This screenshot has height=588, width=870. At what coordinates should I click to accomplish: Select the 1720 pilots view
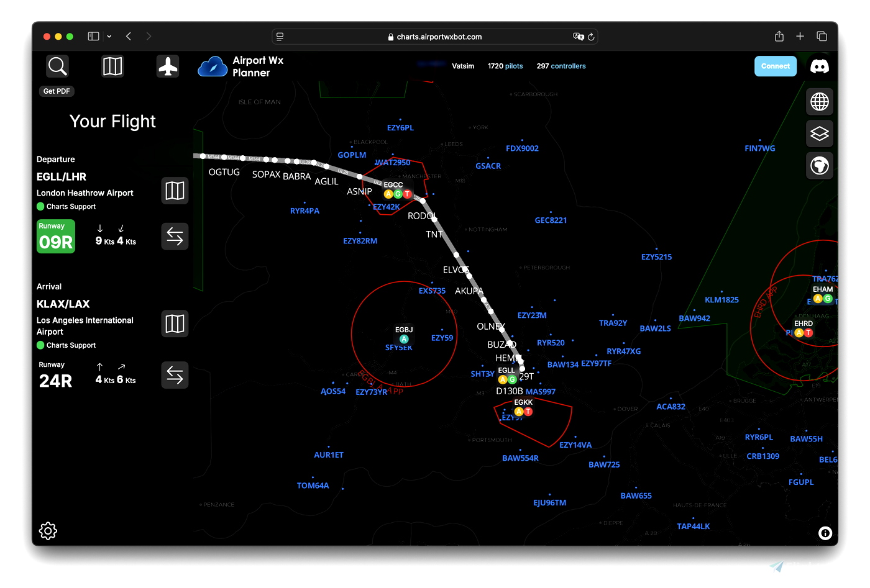coord(505,66)
